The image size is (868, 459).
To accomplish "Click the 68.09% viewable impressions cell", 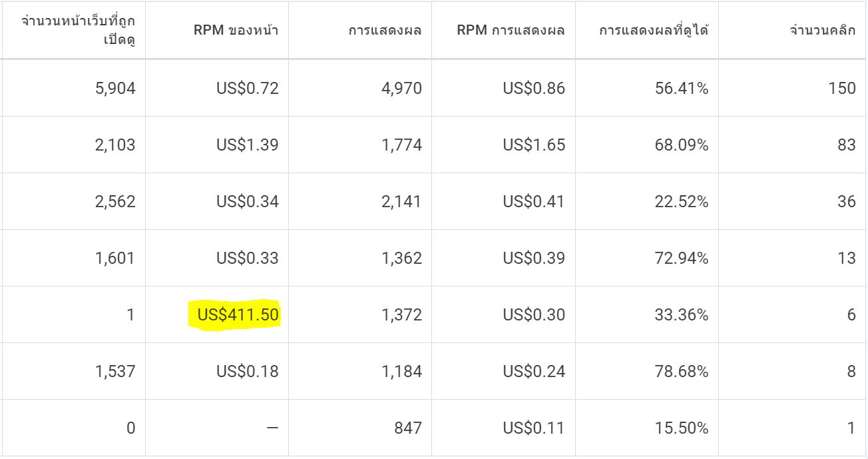I will 682,145.
